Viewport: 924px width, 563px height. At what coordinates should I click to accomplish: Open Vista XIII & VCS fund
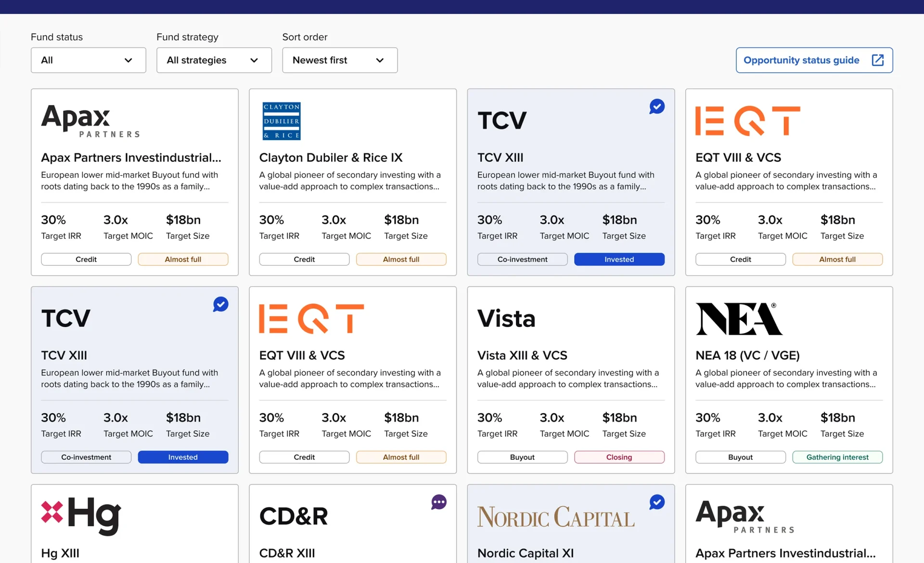(x=522, y=355)
